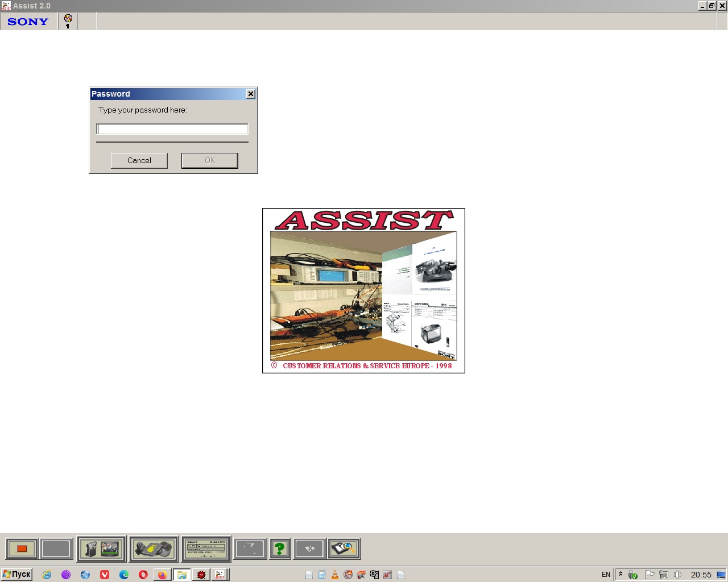This screenshot has height=582, width=728.
Task: Click the SONY logo button
Action: [x=28, y=22]
